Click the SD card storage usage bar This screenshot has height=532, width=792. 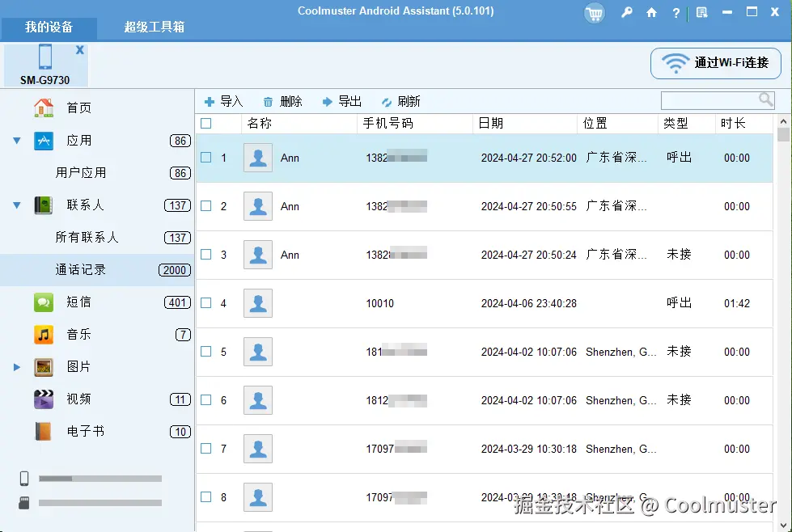[100, 503]
